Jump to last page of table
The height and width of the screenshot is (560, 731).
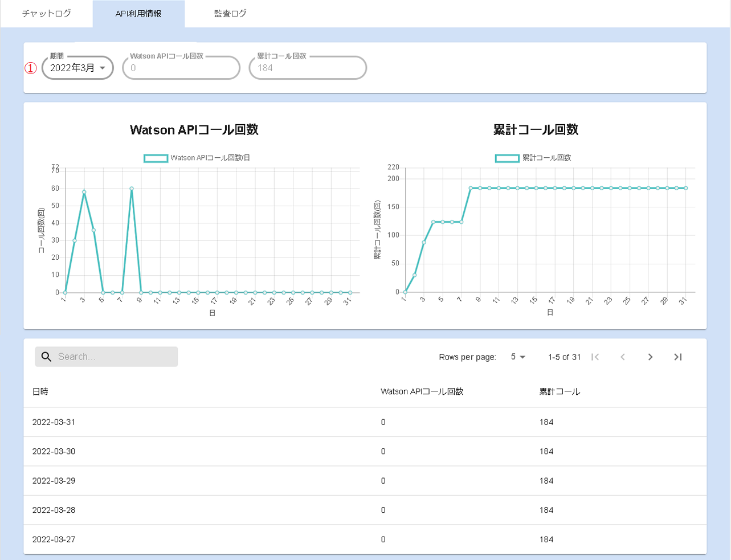[x=677, y=357]
